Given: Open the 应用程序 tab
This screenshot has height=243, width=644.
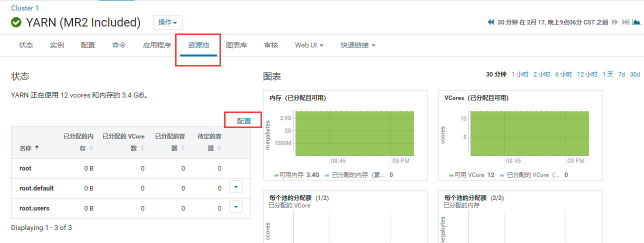Looking at the screenshot, I should 157,45.
